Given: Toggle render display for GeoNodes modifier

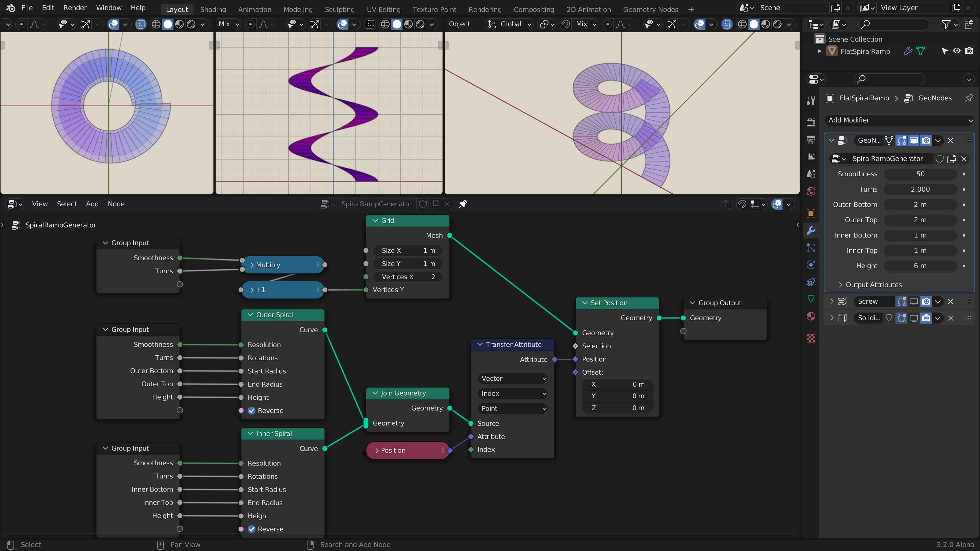Looking at the screenshot, I should (x=926, y=141).
